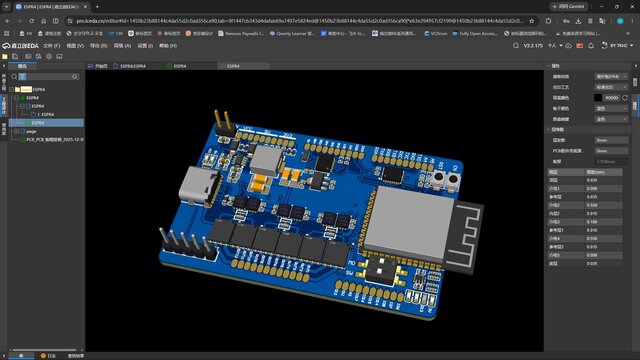Click the cloud sync icon in header
The height and width of the screenshot is (360, 640).
[569, 46]
